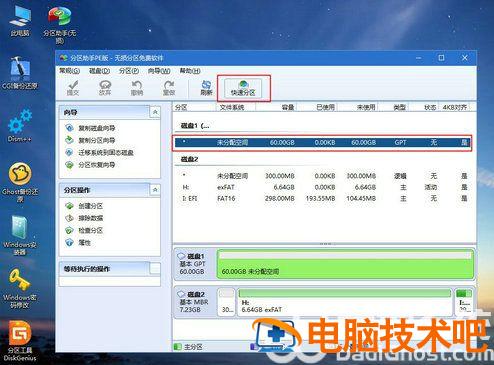Open the 分区助手(无损) desktop shortcut
The width and height of the screenshot is (494, 365).
pyautogui.click(x=60, y=24)
